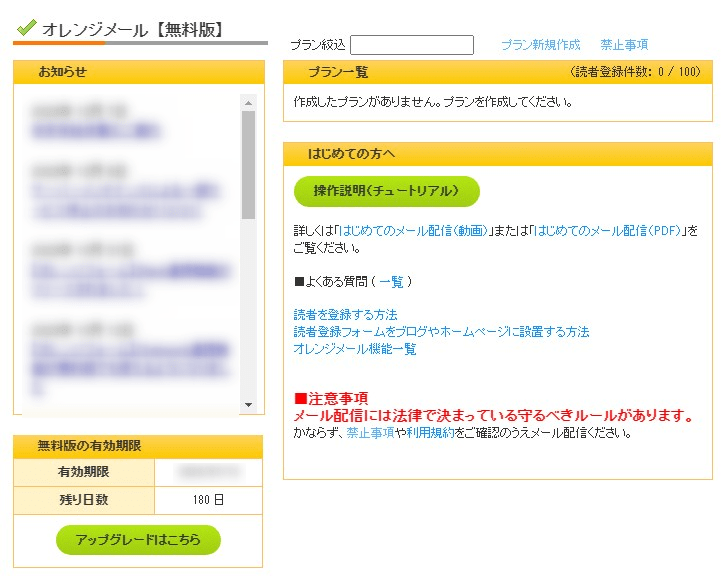The height and width of the screenshot is (576, 725).
Task: Open the プラン新規作成 link
Action: pyautogui.click(x=541, y=45)
